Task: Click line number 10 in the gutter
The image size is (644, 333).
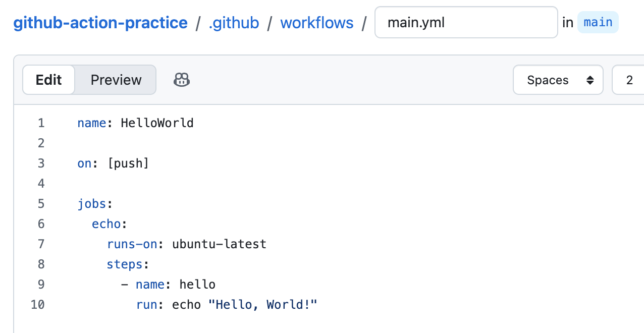Action: click(x=38, y=305)
